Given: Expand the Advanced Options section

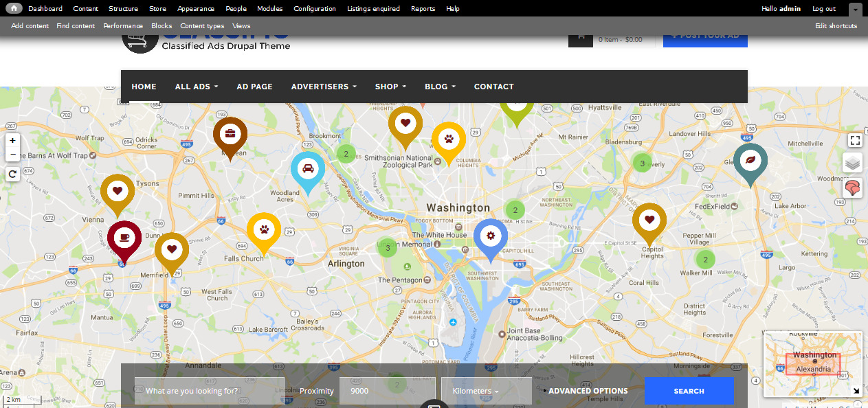Looking at the screenshot, I should point(588,391).
